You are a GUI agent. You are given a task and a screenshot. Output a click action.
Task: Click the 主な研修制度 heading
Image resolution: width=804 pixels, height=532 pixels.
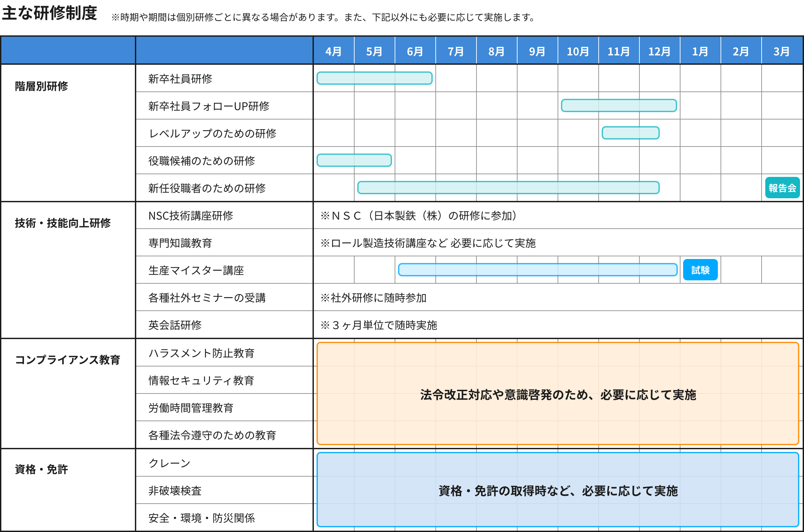(49, 13)
